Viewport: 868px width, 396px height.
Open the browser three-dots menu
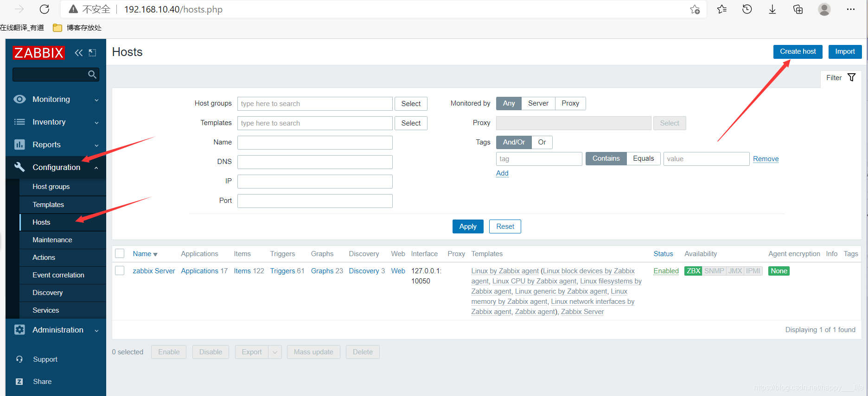(851, 9)
